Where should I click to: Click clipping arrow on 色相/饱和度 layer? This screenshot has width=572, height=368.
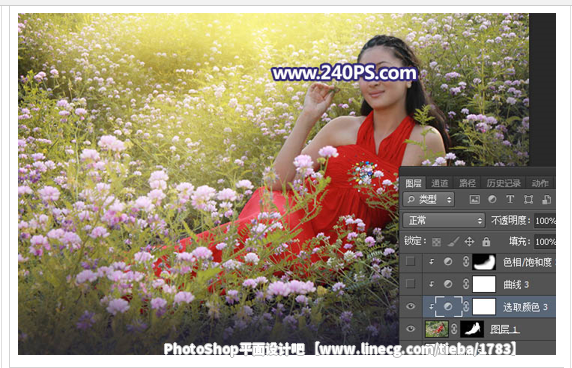click(432, 262)
